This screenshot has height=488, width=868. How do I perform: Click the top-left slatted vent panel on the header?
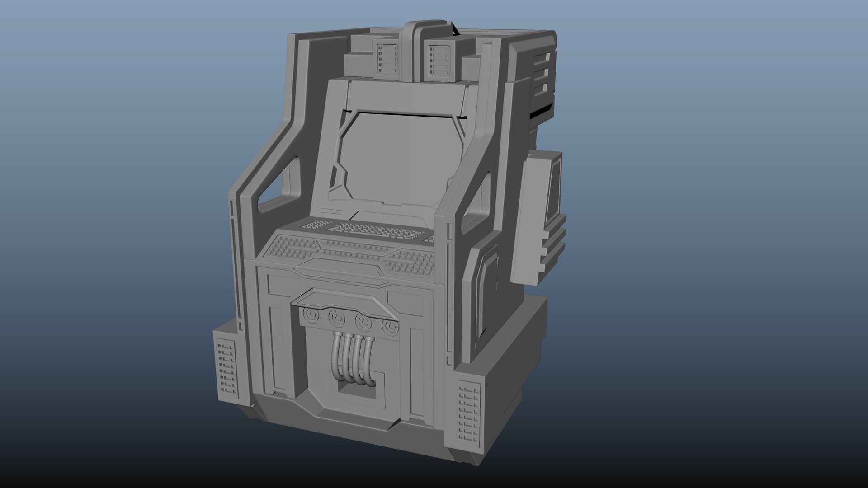pos(387,59)
